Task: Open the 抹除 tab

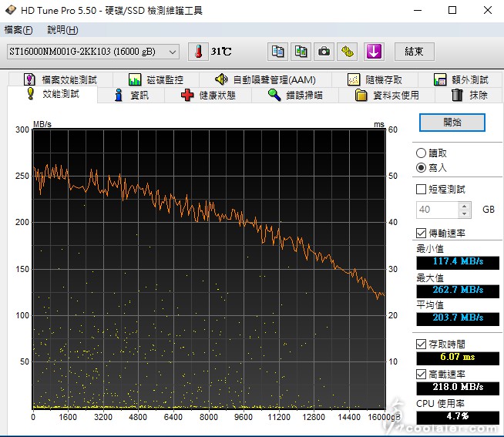Action: (x=469, y=96)
